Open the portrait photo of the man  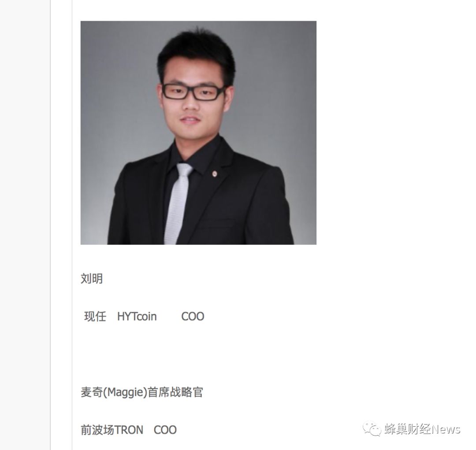tap(198, 133)
